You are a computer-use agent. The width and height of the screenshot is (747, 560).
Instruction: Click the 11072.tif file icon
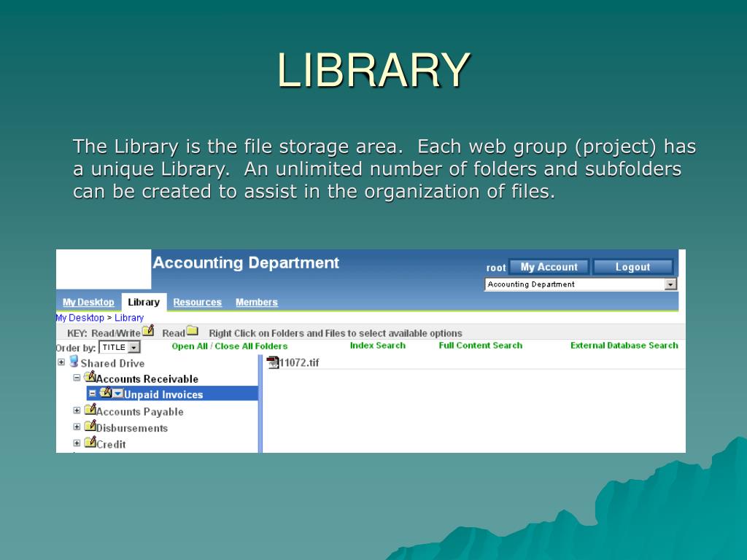273,362
